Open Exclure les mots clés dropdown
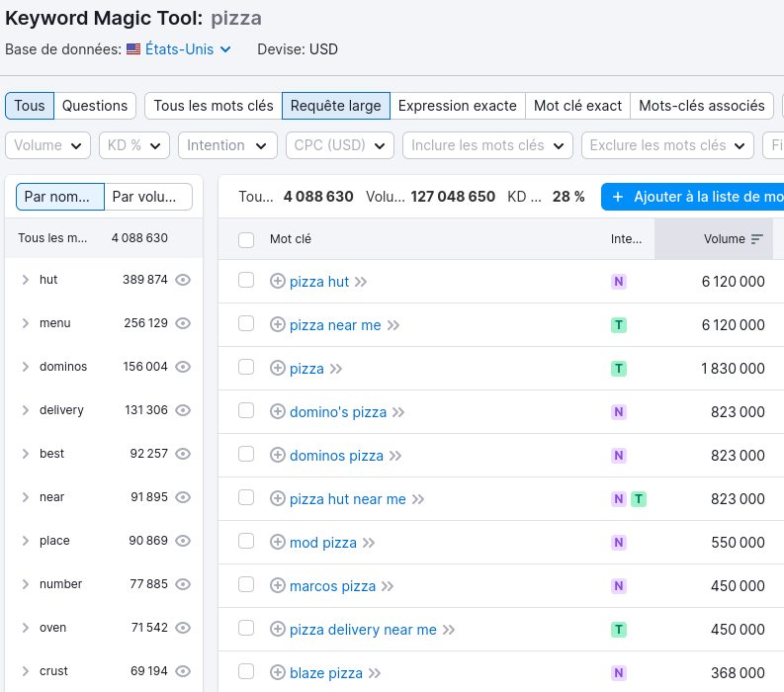 click(667, 145)
